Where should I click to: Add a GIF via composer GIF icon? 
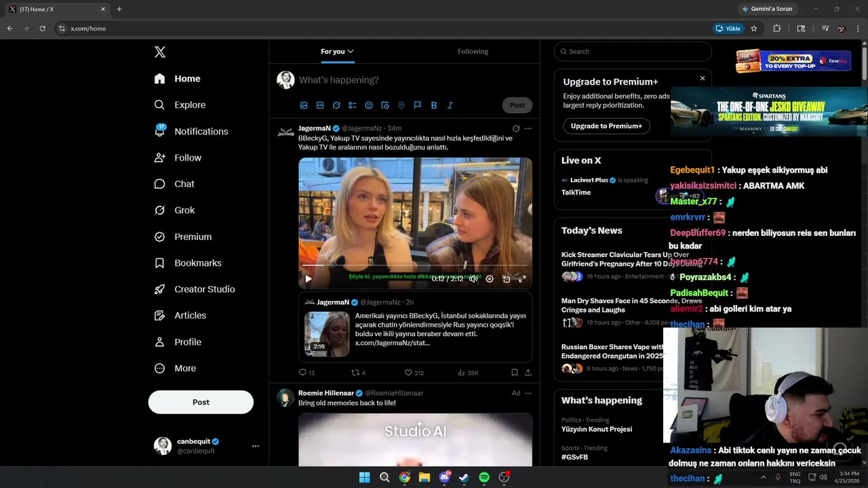pyautogui.click(x=320, y=105)
